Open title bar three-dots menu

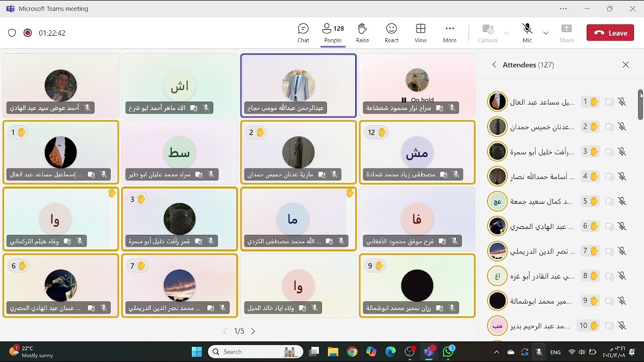(x=563, y=9)
